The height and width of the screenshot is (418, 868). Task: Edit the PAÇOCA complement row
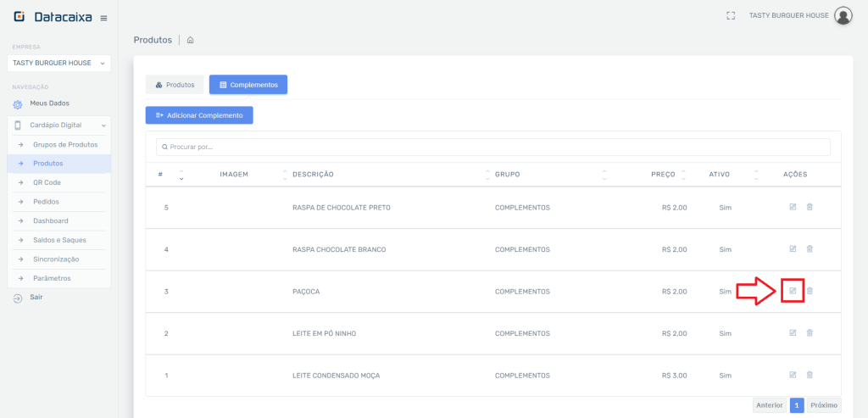click(793, 291)
